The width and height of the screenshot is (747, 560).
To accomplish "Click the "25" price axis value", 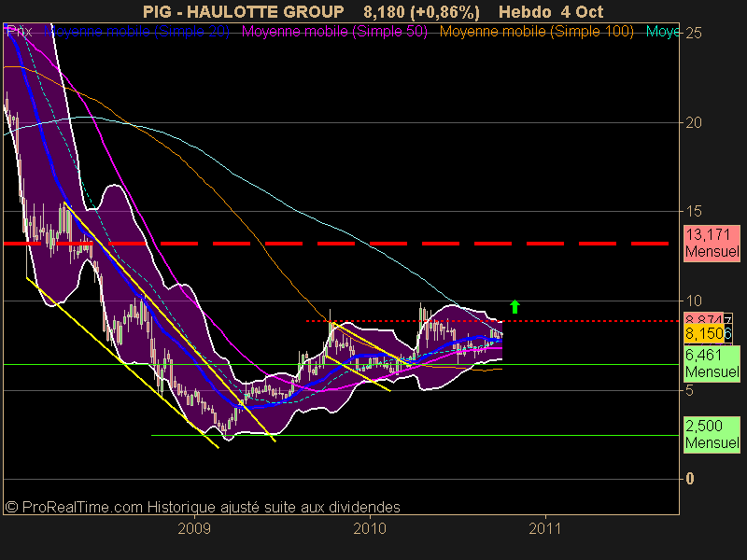I will point(694,33).
